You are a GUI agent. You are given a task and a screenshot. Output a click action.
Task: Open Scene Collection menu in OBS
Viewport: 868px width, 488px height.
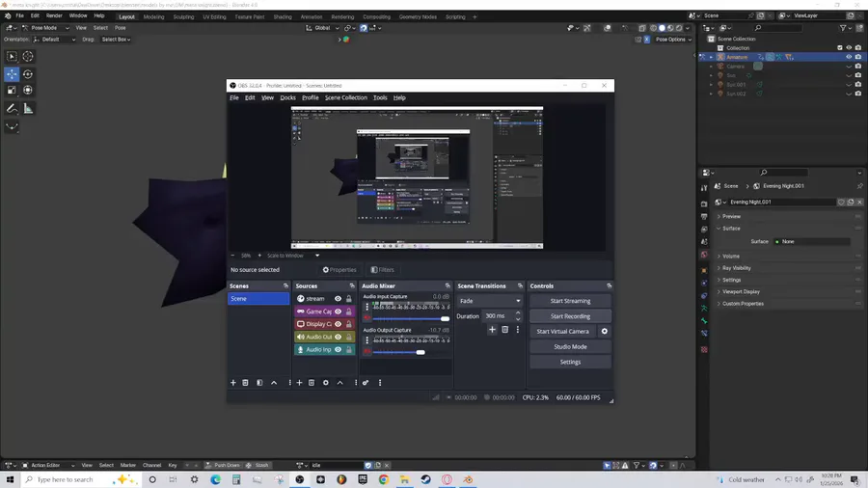pyautogui.click(x=346, y=98)
